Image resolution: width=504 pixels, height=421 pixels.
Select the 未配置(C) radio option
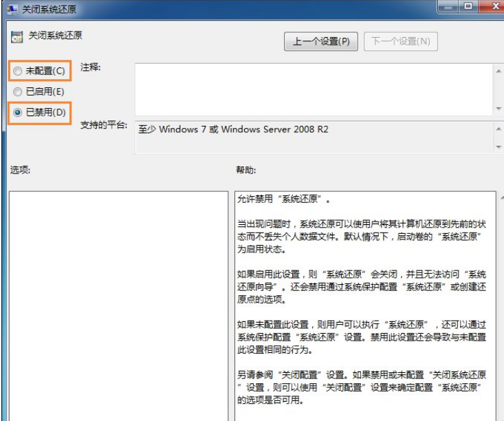(17, 71)
